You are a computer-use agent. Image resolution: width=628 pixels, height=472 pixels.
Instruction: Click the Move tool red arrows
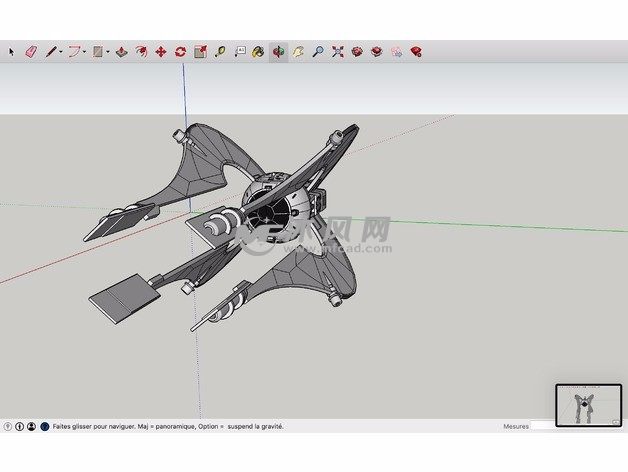[x=160, y=51]
